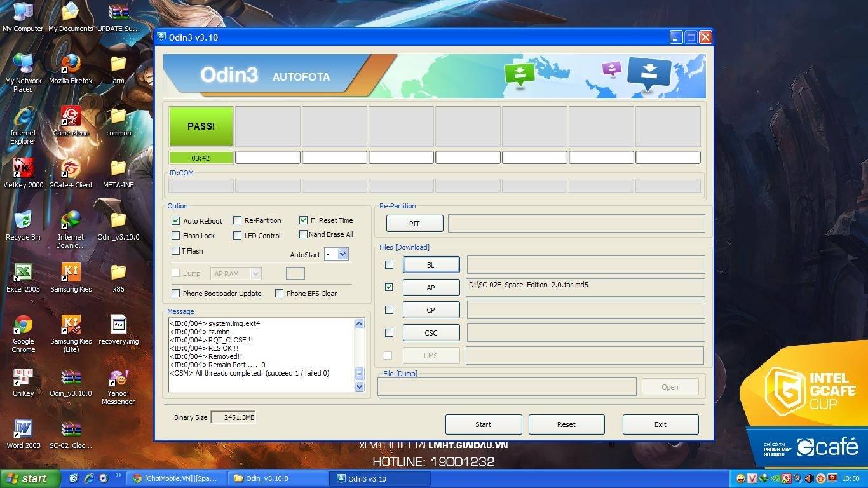The height and width of the screenshot is (488, 868).
Task: Click the AP file path field
Action: pyautogui.click(x=585, y=287)
